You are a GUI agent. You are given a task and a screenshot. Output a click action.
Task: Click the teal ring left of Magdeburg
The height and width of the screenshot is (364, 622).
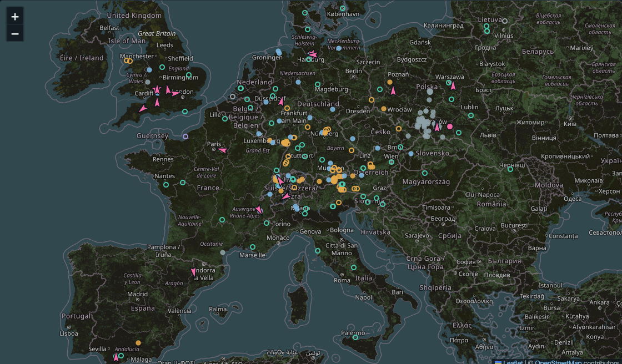pyautogui.click(x=318, y=84)
